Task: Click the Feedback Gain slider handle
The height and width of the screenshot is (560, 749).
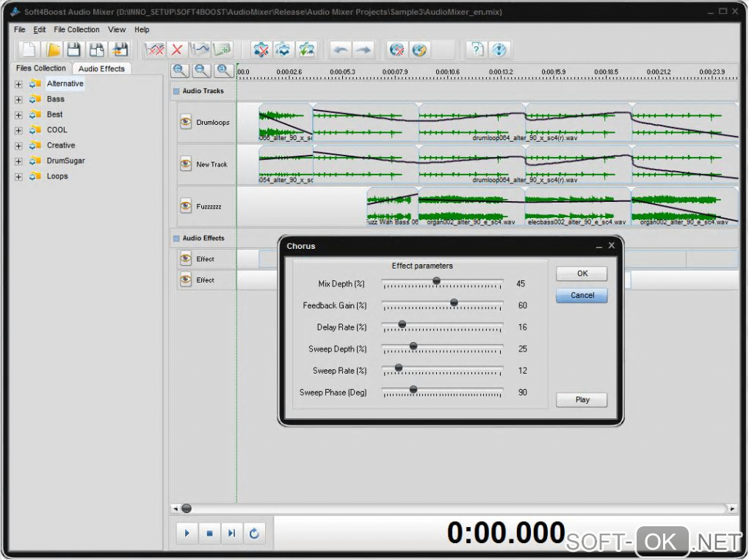Action: (x=455, y=302)
